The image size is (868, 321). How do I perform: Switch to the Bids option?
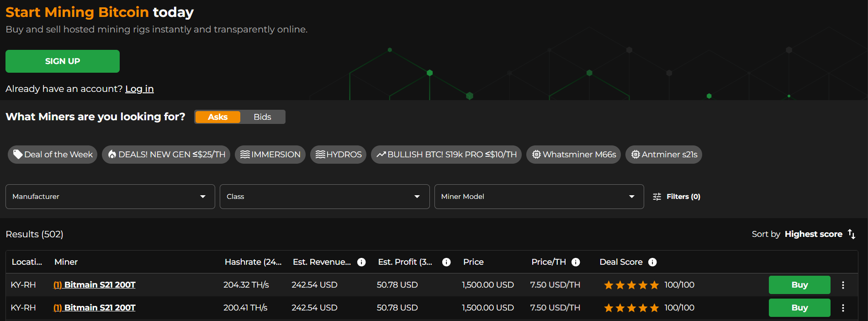tap(262, 117)
